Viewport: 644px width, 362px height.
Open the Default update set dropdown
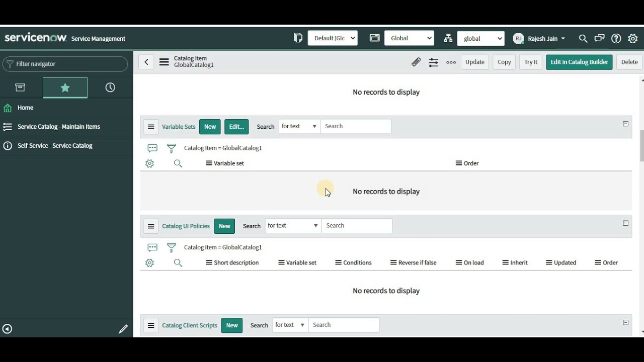tap(333, 38)
